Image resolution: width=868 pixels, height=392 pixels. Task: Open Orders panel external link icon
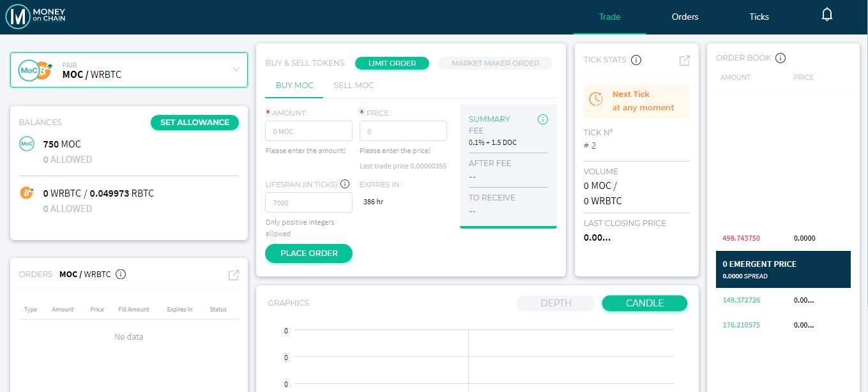pos(233,275)
